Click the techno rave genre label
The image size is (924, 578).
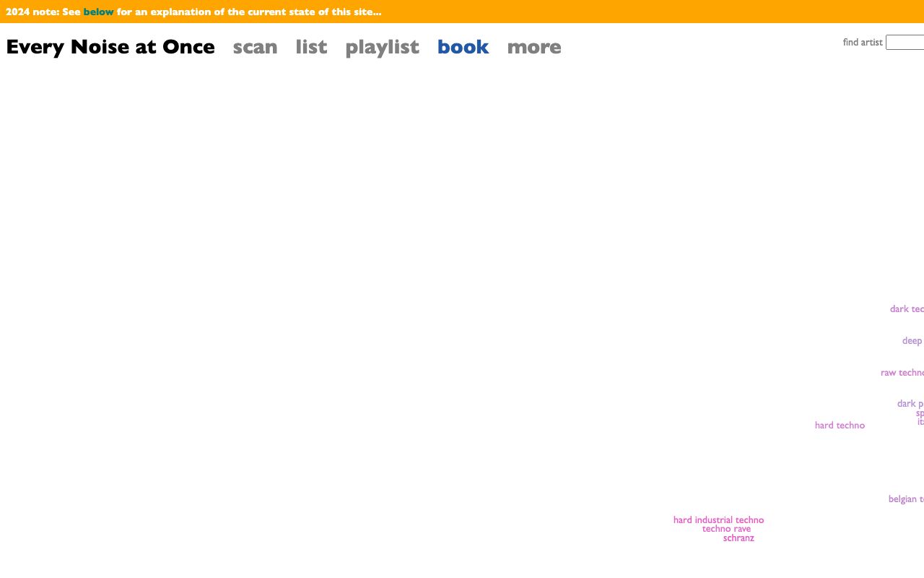coord(726,528)
